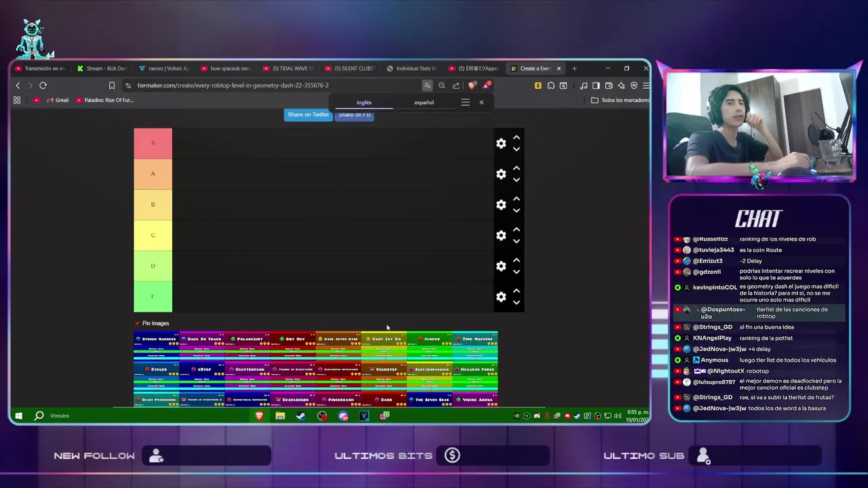
Task: Move the D tier row down
Action: [516, 272]
